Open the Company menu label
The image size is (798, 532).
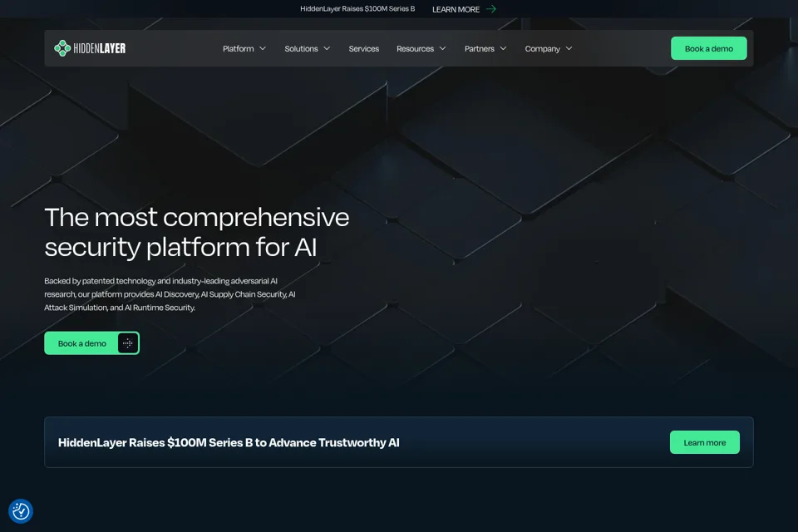point(543,48)
